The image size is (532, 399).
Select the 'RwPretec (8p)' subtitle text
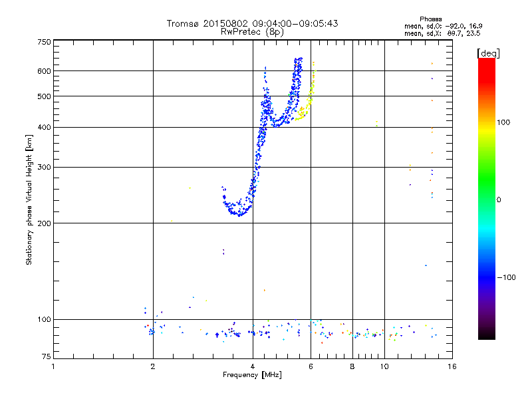coord(252,32)
